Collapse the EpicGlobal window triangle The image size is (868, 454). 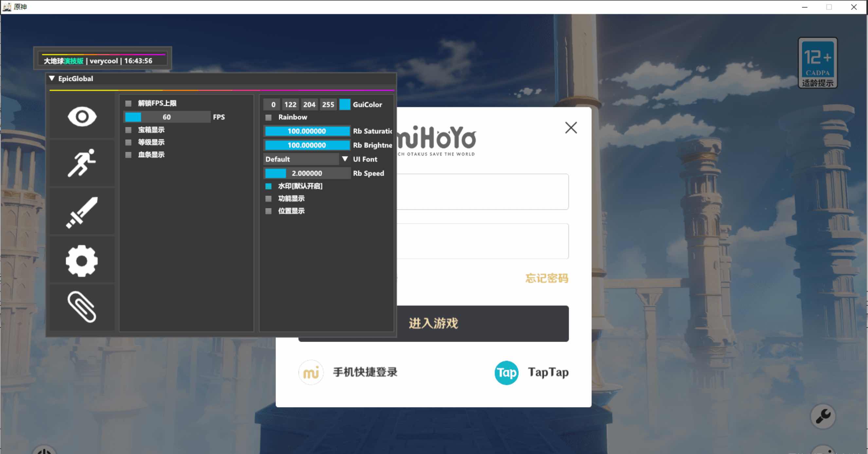click(x=52, y=78)
